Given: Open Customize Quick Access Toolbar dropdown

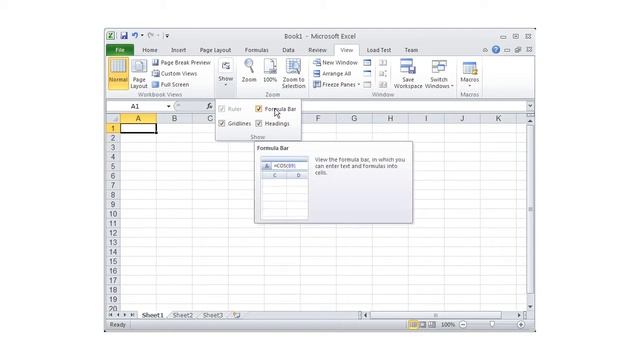Looking at the screenshot, I should (x=167, y=36).
